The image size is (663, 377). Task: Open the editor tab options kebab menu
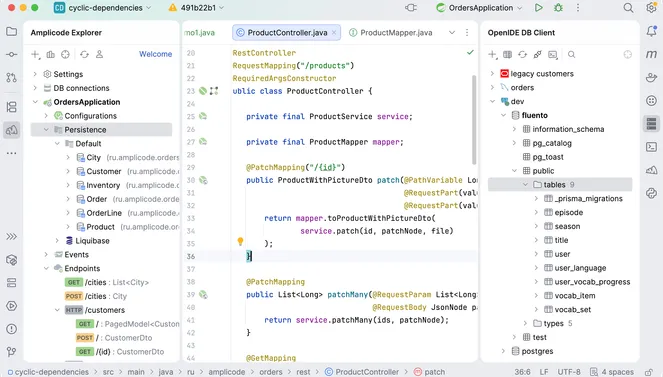tap(467, 33)
